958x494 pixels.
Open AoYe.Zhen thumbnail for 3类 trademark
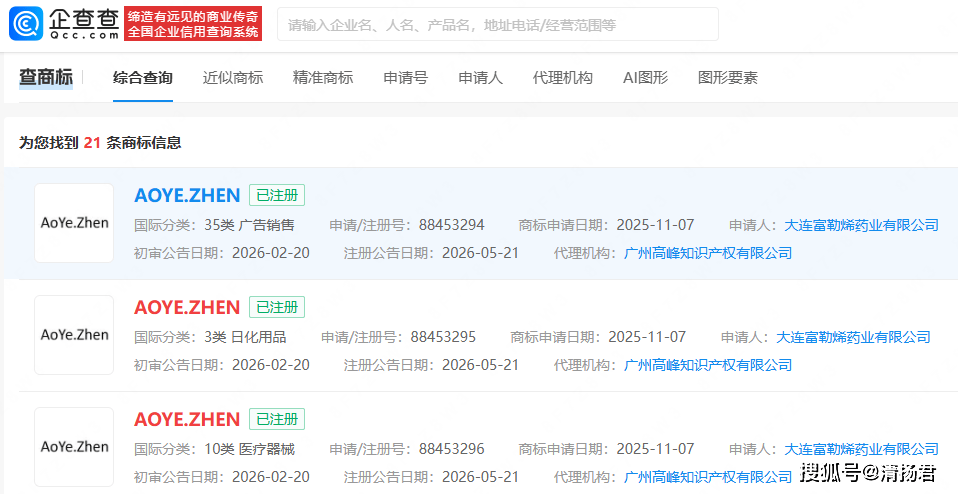pos(74,335)
